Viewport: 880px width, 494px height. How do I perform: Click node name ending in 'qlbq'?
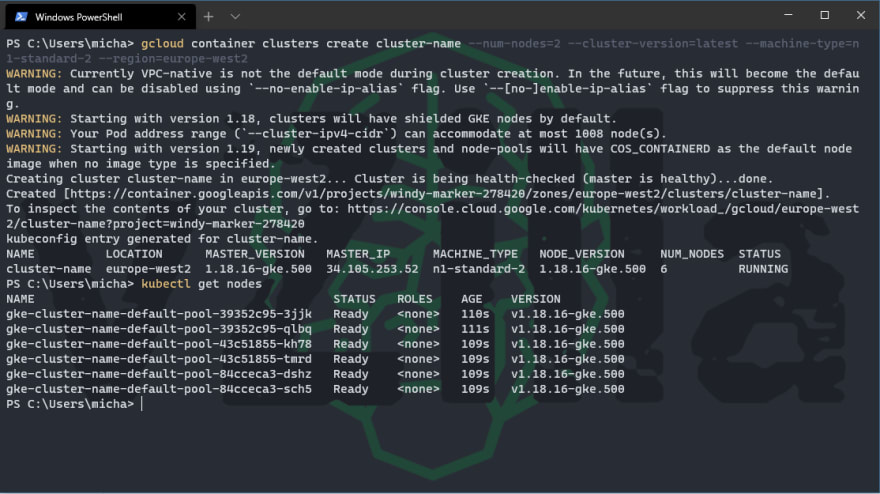pyautogui.click(x=159, y=329)
